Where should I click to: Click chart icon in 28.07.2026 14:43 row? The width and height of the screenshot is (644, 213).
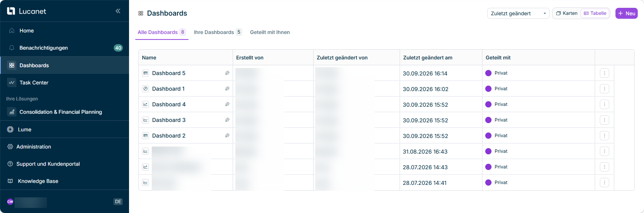(145, 167)
